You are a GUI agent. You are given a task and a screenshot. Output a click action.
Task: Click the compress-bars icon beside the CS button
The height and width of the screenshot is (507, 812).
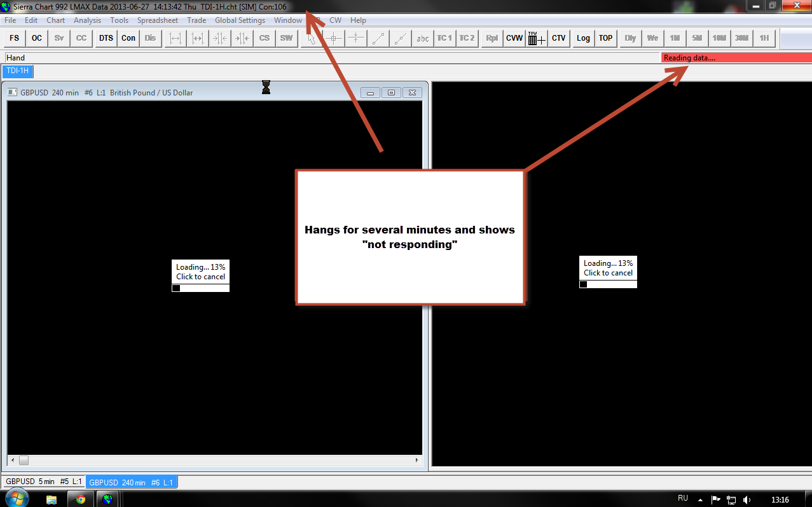point(242,38)
